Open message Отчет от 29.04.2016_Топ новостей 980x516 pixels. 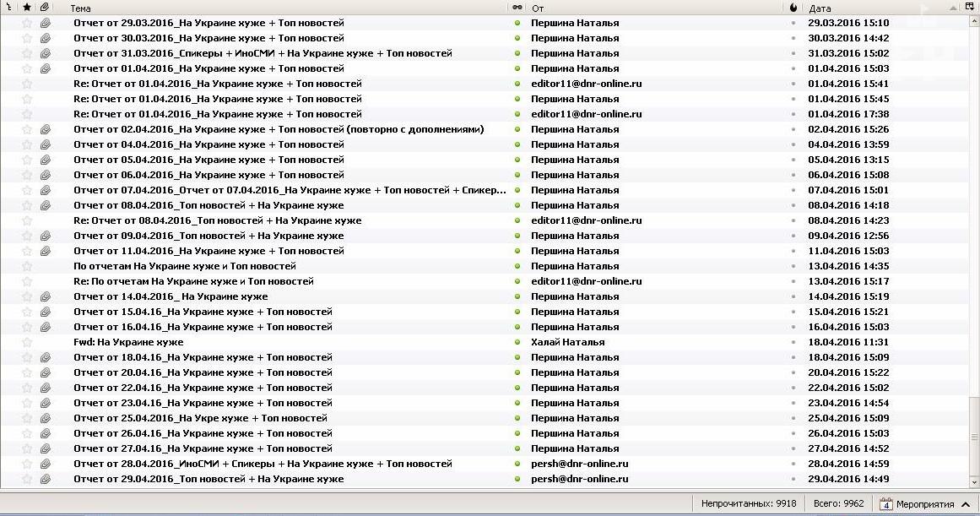point(208,479)
